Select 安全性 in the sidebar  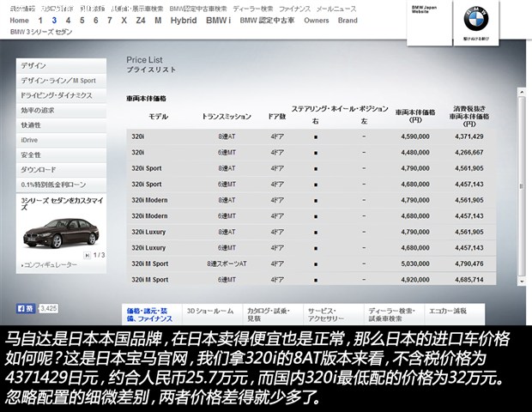coord(31,154)
